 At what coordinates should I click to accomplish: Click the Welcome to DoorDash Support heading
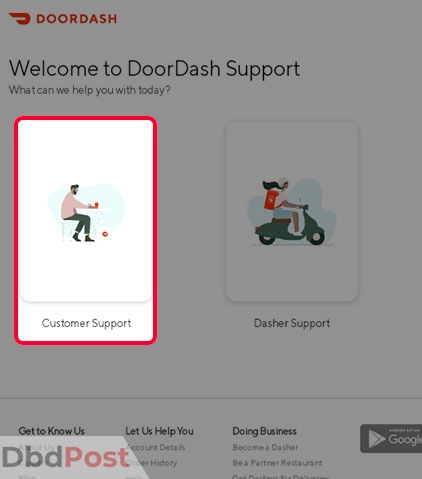pos(154,69)
